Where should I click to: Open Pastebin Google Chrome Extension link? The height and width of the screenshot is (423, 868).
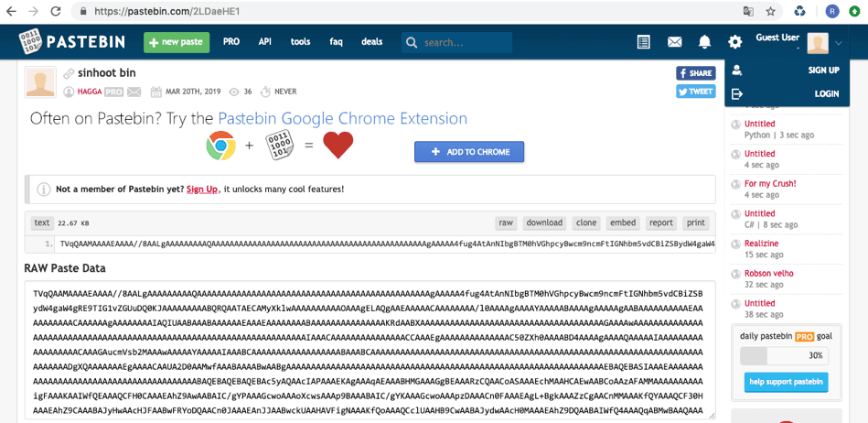click(x=343, y=118)
